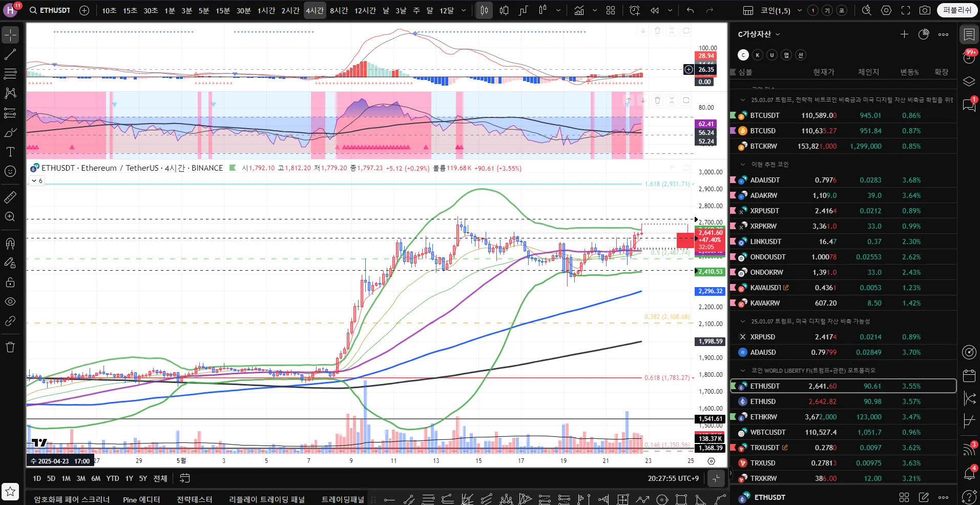980x505 pixels.
Task: Open the economic calendar in right sidebar
Action: click(969, 376)
